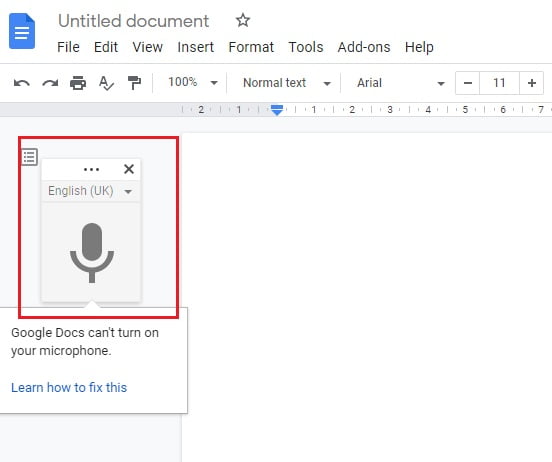Increase font size with plus button
The height and width of the screenshot is (462, 552).
coord(532,83)
